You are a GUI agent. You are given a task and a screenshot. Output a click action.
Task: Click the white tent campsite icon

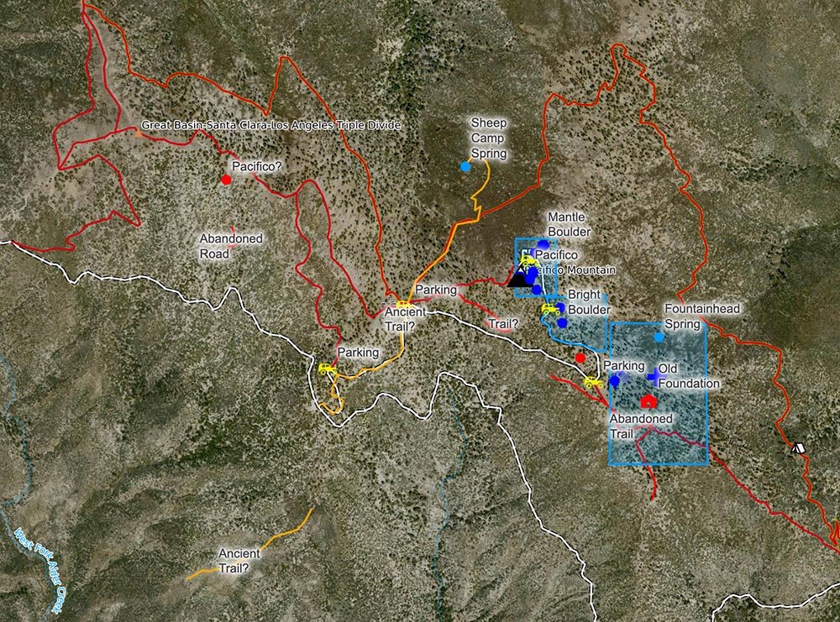tap(798, 447)
